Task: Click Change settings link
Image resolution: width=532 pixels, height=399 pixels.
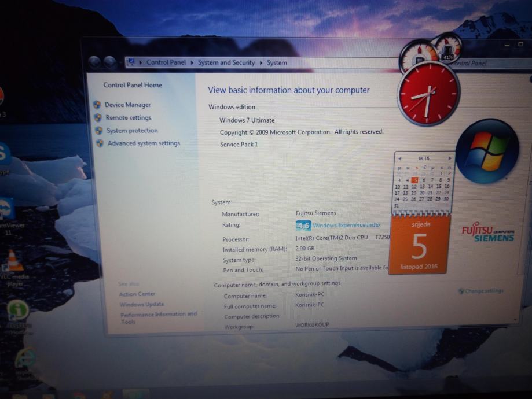Action: (x=484, y=291)
